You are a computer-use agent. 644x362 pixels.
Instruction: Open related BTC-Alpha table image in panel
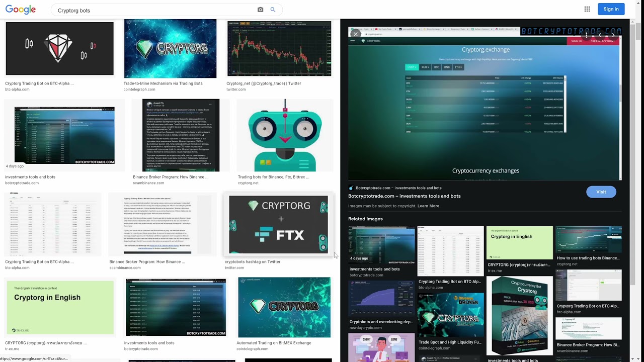pyautogui.click(x=450, y=251)
